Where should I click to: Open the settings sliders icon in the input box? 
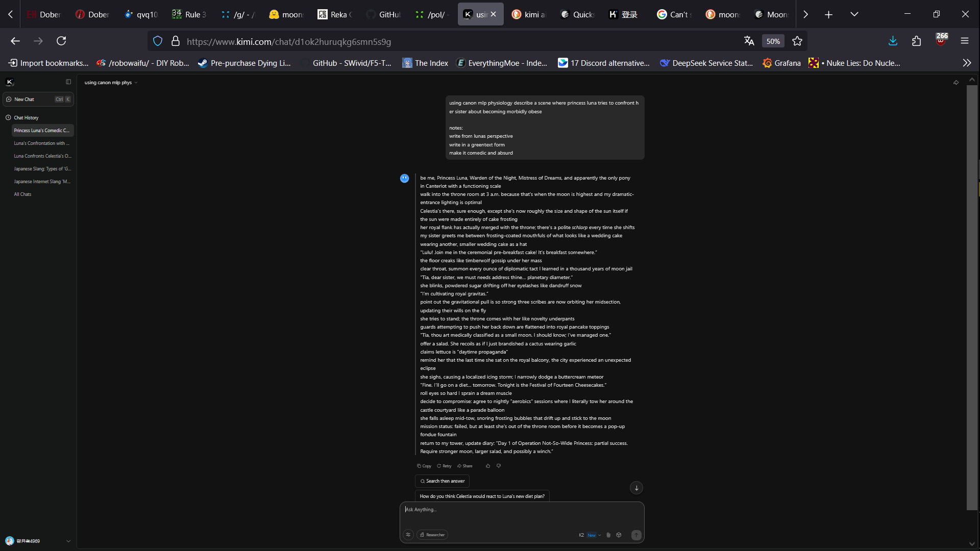[x=408, y=535]
